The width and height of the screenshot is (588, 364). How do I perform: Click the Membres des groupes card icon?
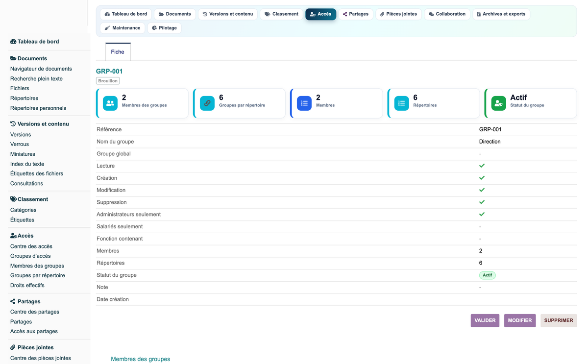110,103
